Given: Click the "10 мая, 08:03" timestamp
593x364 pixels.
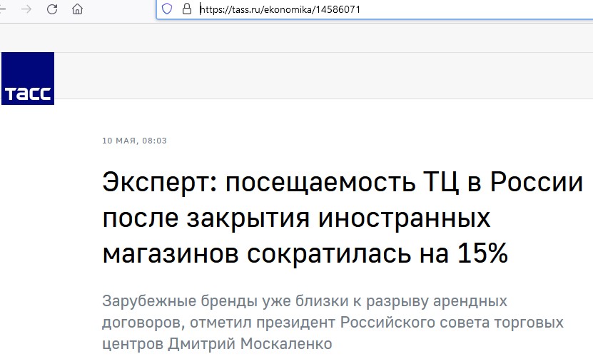Looking at the screenshot, I should click(x=135, y=141).
